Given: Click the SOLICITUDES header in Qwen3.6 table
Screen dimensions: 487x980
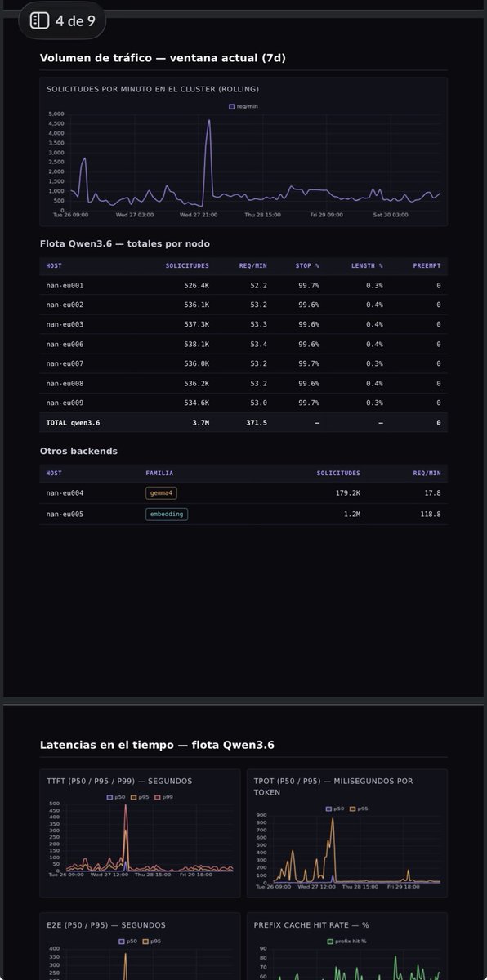Looking at the screenshot, I should click(x=187, y=266).
